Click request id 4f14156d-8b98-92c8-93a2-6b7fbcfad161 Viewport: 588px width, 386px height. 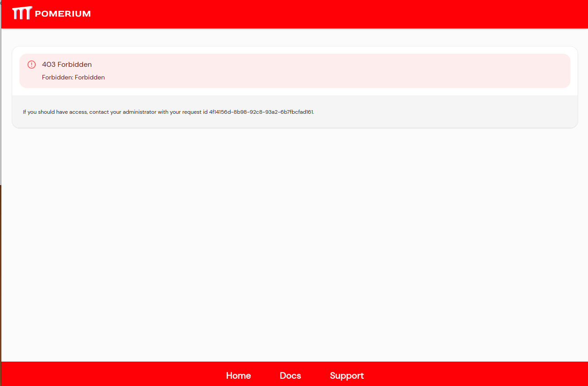coord(261,112)
